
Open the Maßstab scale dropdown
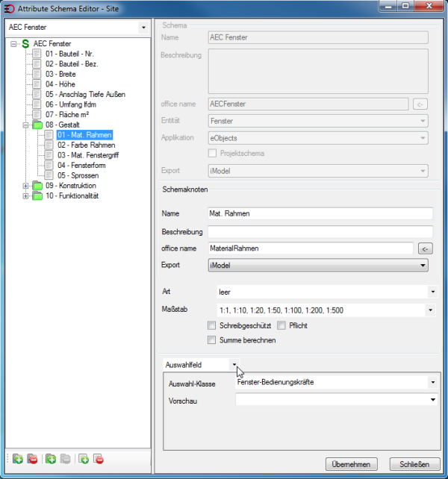(x=430, y=310)
